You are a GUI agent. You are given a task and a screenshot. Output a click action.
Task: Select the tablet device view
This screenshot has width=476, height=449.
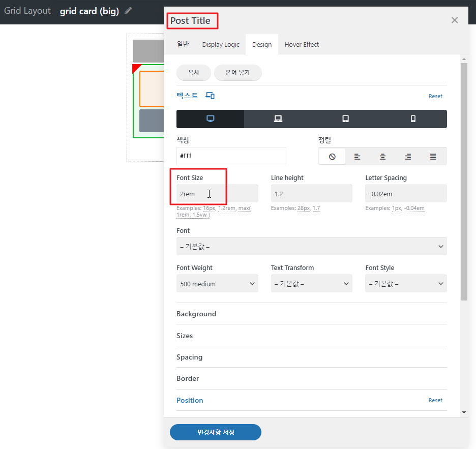(345, 118)
